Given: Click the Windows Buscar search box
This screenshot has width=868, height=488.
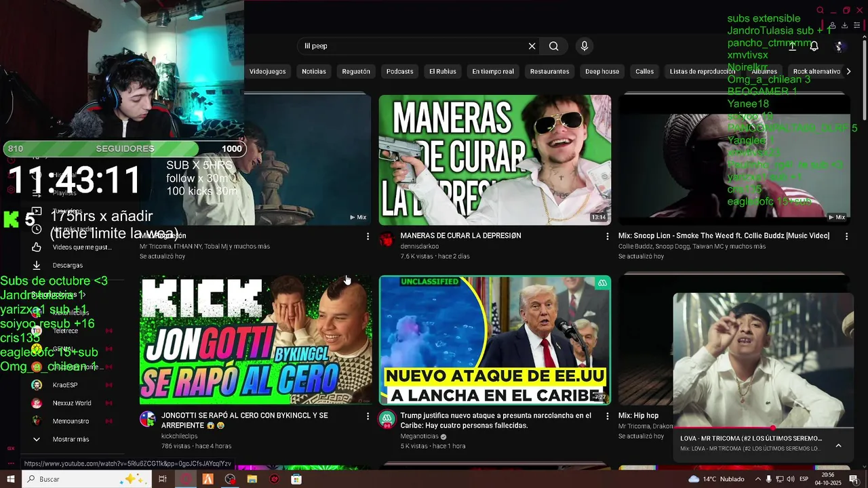Looking at the screenshot, I should click(x=87, y=479).
